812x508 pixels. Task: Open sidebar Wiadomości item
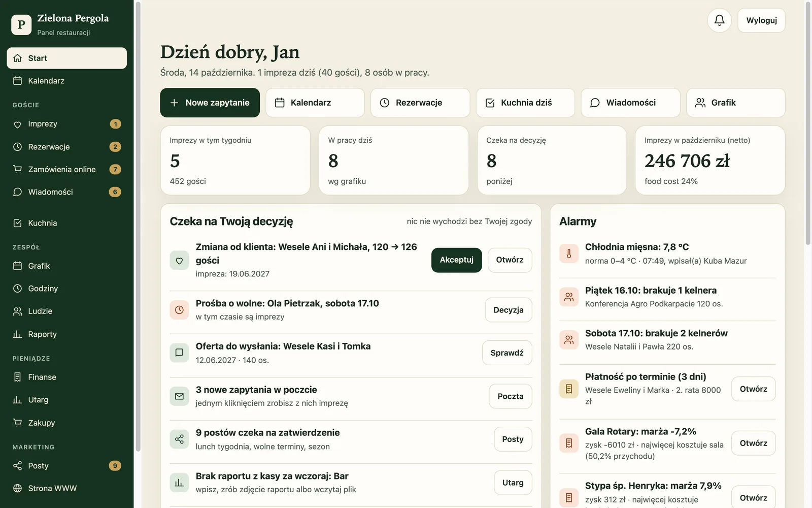[66, 192]
